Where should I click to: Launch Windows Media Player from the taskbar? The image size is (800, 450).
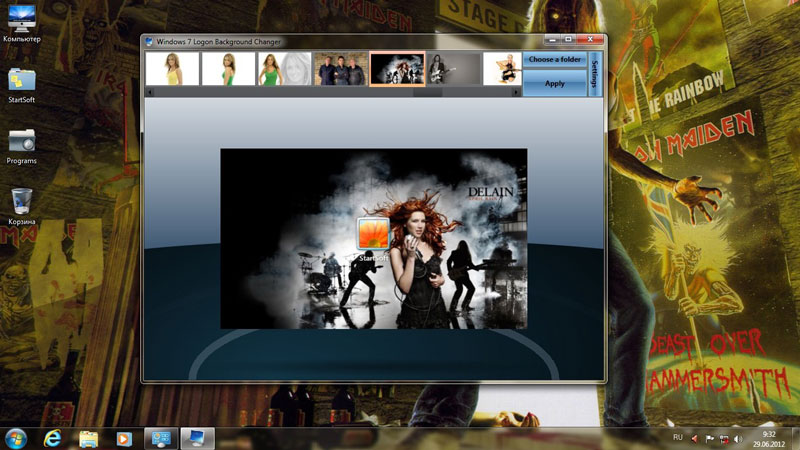[x=123, y=438]
